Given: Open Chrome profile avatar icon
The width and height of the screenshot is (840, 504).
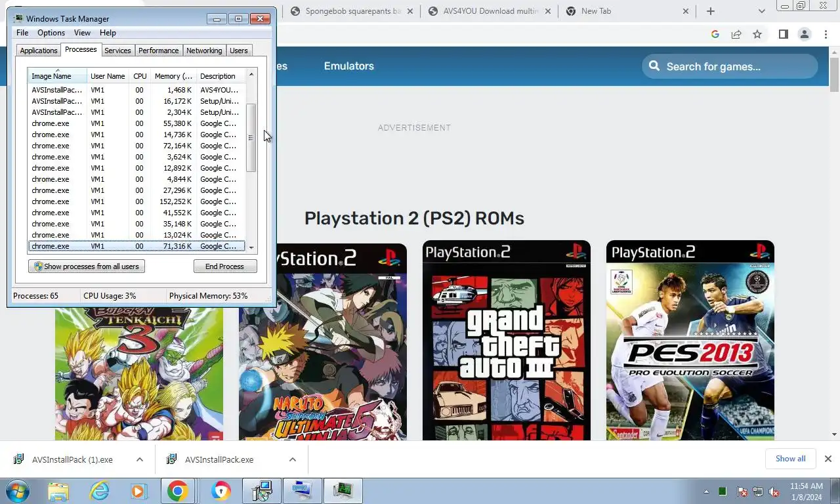Looking at the screenshot, I should click(x=804, y=34).
